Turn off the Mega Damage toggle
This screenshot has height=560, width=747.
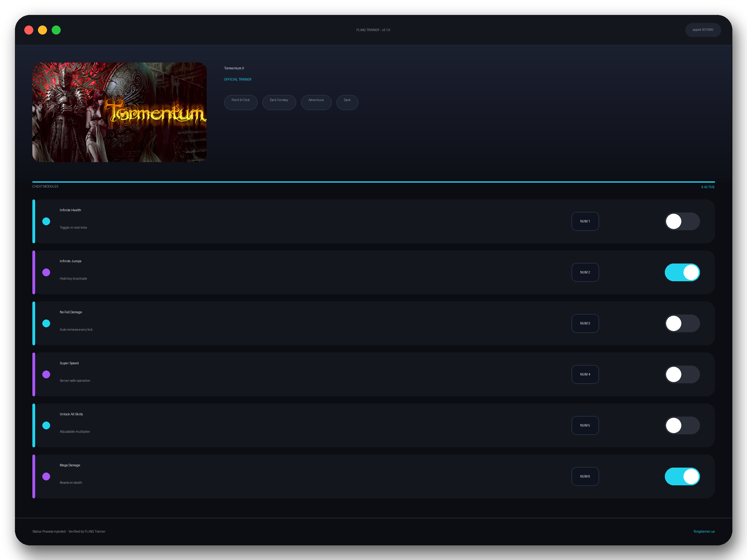(682, 476)
